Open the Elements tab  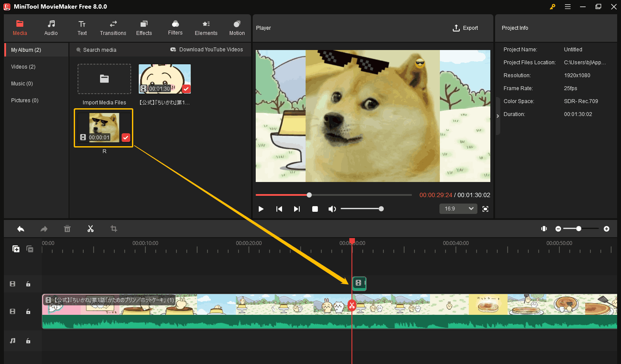point(206,28)
